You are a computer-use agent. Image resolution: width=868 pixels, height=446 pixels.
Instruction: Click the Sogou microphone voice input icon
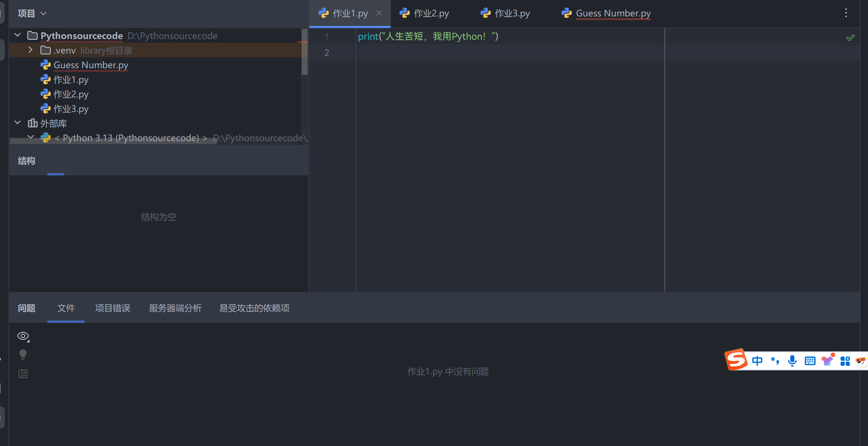[792, 361]
